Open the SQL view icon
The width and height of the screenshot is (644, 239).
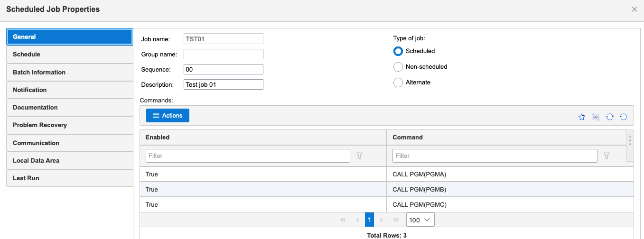pos(596,117)
